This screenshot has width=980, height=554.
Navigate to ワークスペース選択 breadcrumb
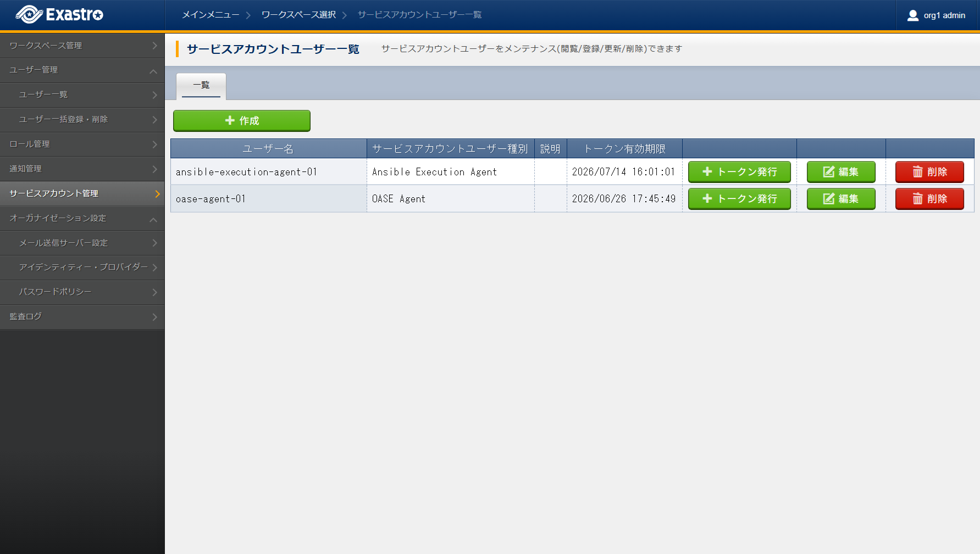pos(298,15)
